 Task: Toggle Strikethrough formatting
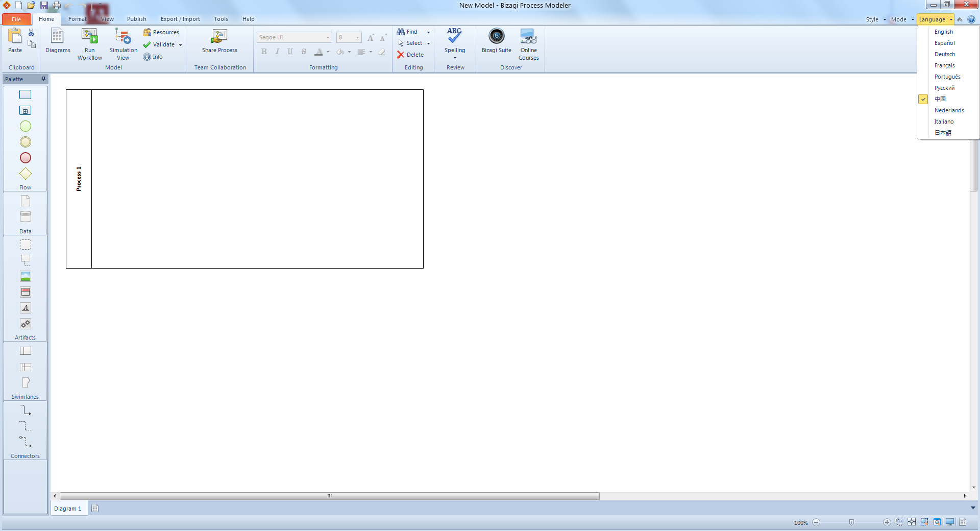[304, 52]
